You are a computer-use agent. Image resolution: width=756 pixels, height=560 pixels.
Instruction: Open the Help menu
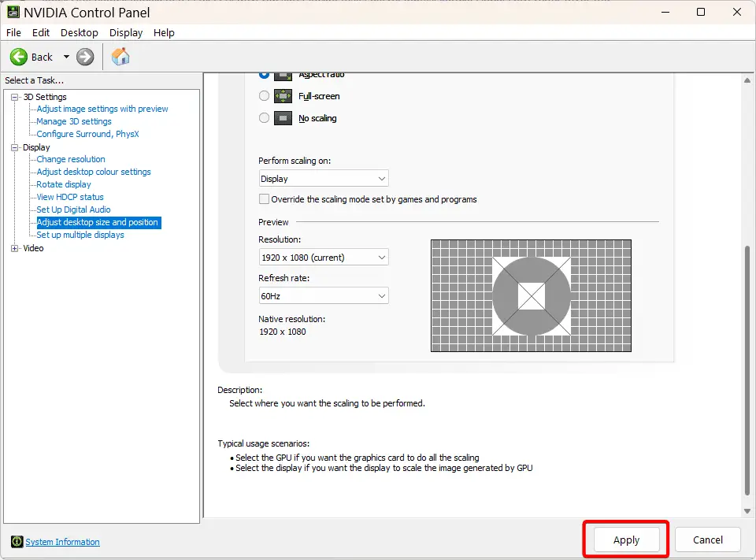tap(164, 33)
